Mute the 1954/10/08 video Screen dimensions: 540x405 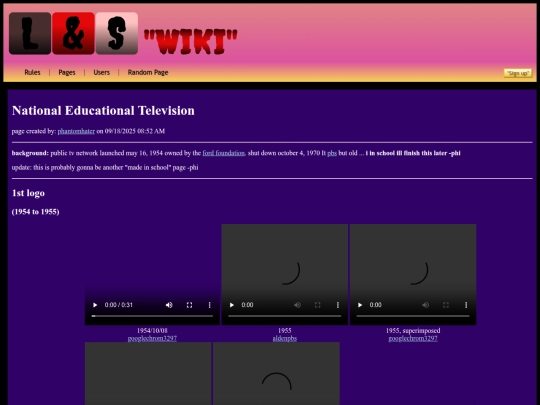click(169, 305)
